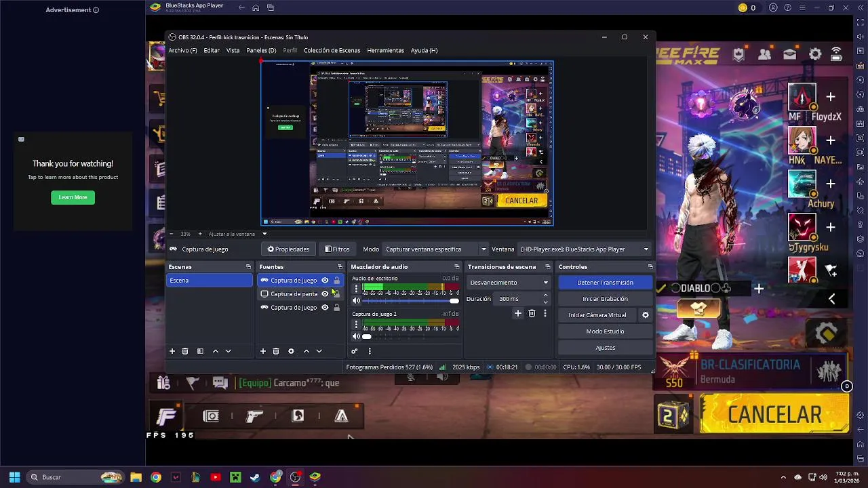The image size is (868, 488).
Task: Toggle visibility of first Captura de juego source
Action: click(x=325, y=281)
